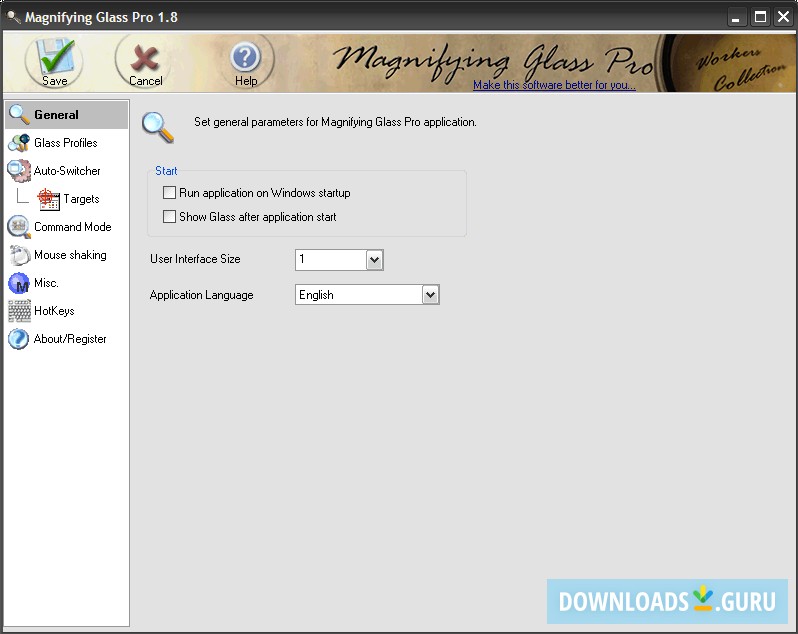
Task: Click the Auto-Switcher gear icon
Action: [x=19, y=171]
